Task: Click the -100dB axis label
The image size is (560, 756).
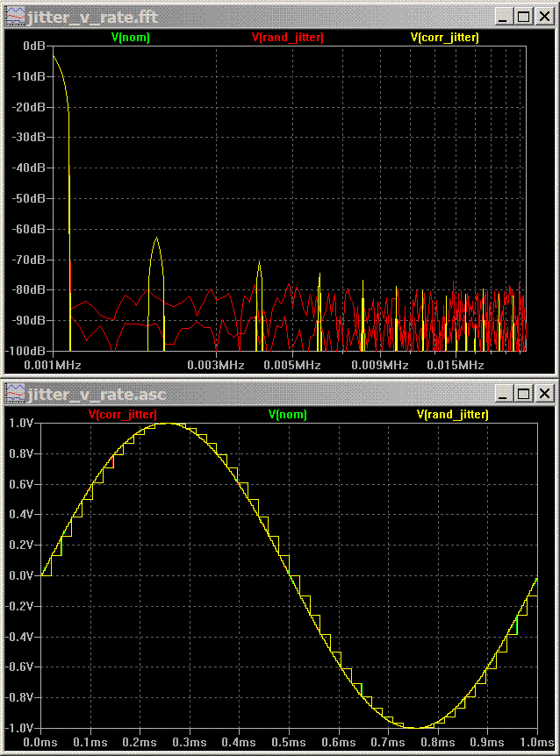Action: [x=25, y=351]
